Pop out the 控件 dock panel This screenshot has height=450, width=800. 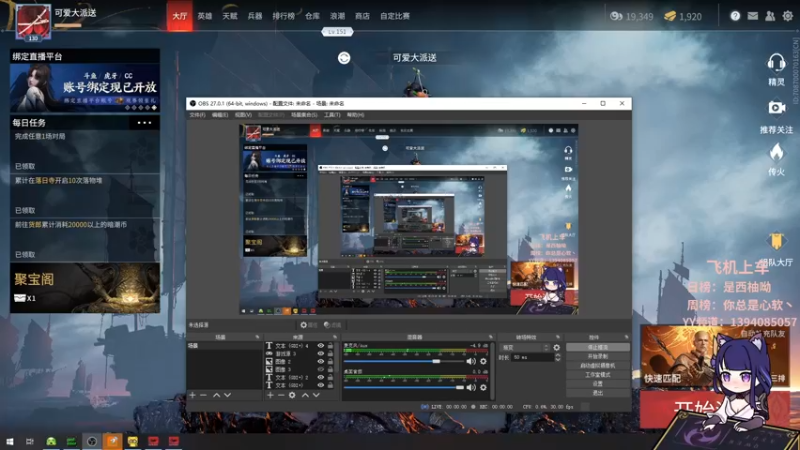626,337
